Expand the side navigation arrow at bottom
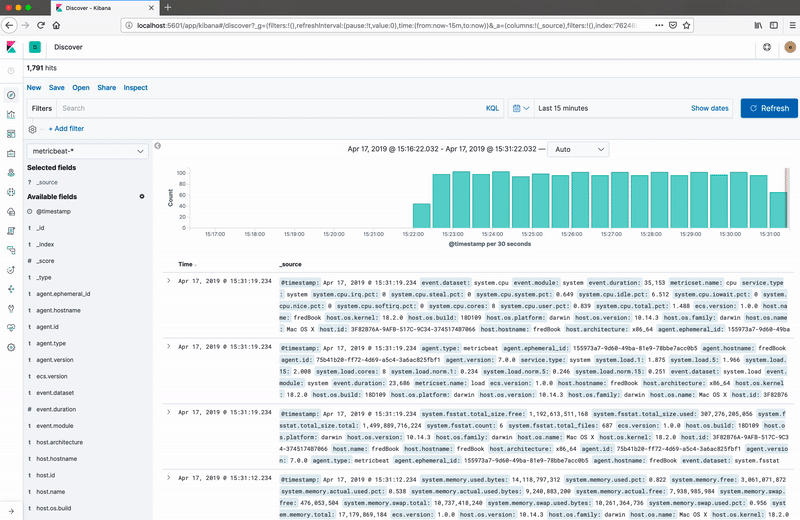Viewport: 800px width, 520px height. click(x=11, y=511)
